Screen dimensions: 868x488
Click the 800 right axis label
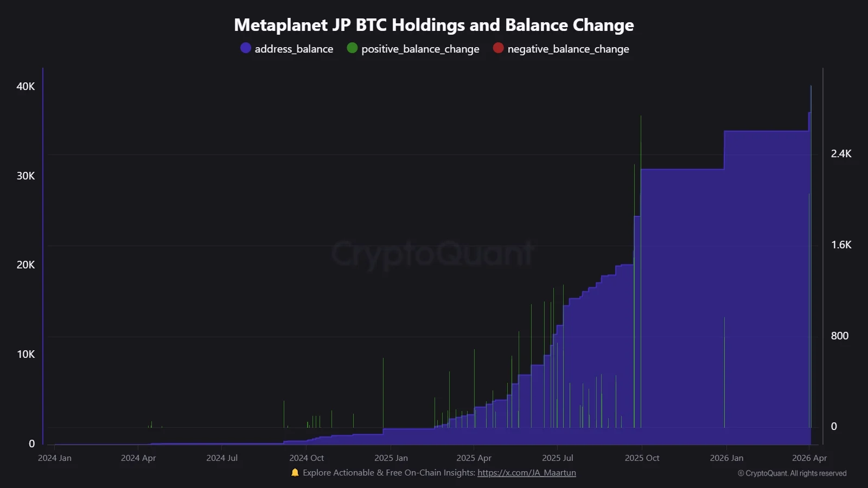839,336
